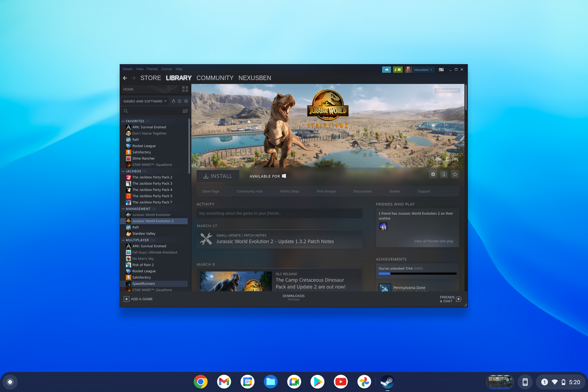The height and width of the screenshot is (392, 588).
Task: Open the Friends menu
Action: click(x=152, y=69)
